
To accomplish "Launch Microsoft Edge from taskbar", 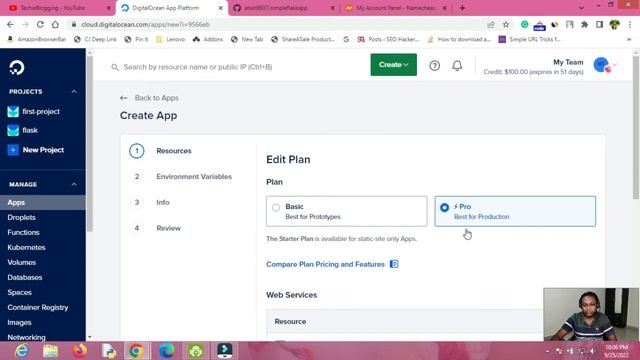I will (167, 351).
